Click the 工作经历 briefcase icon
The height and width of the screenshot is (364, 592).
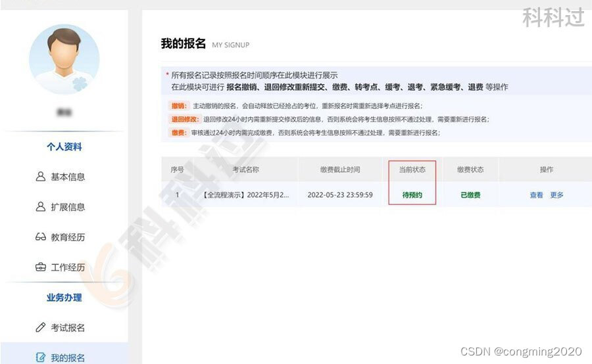tap(40, 267)
